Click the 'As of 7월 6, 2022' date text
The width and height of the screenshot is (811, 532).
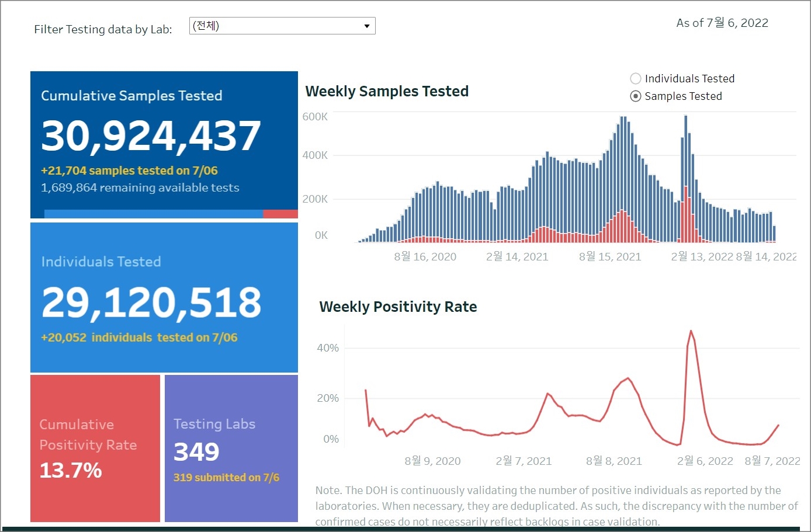pos(722,23)
